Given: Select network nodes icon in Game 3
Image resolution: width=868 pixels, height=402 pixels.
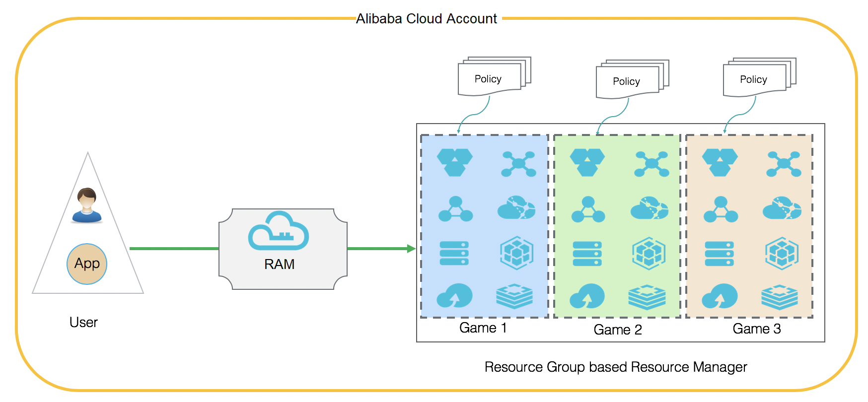Looking at the screenshot, I should pos(784,164).
